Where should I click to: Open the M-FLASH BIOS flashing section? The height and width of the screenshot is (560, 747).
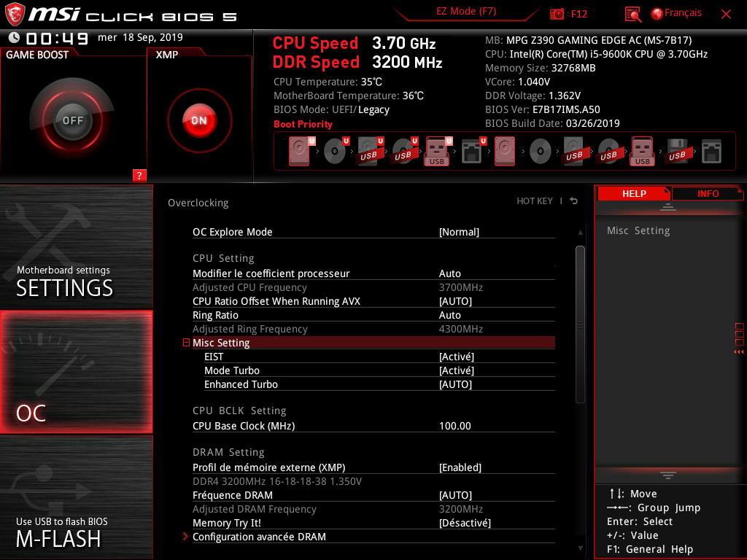click(76, 497)
